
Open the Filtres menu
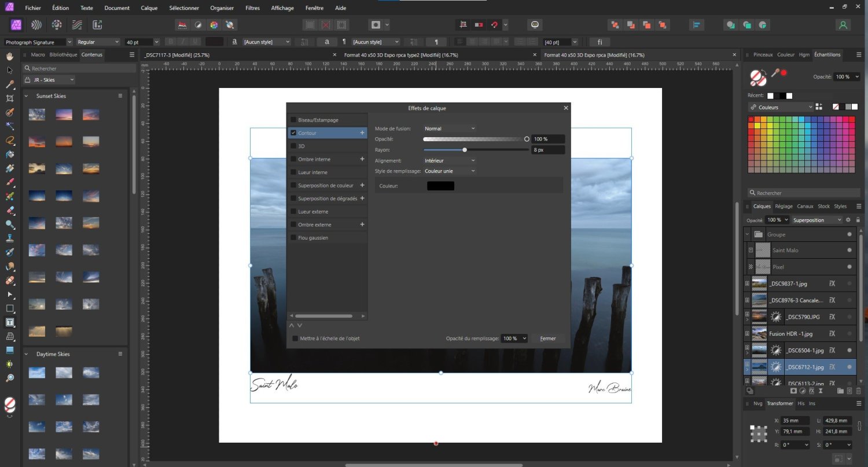click(252, 8)
